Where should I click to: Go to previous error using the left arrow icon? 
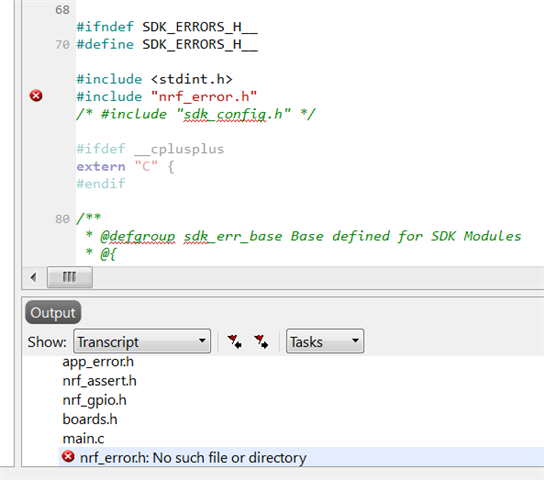235,342
